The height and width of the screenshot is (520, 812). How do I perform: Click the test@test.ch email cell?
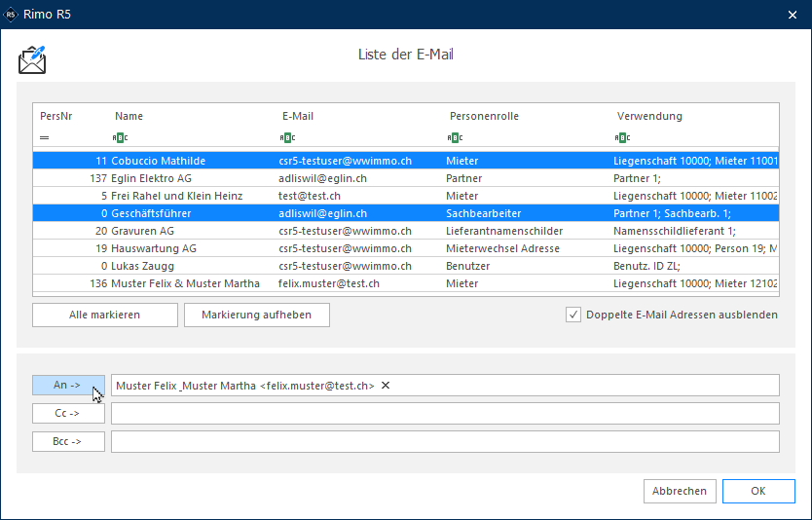310,196
